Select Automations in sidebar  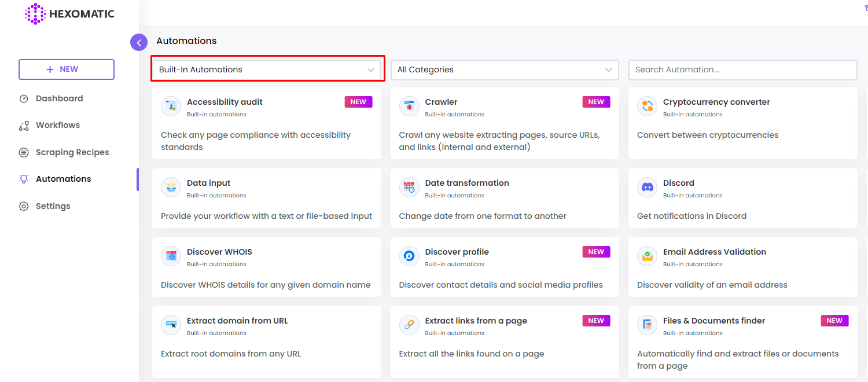click(63, 179)
